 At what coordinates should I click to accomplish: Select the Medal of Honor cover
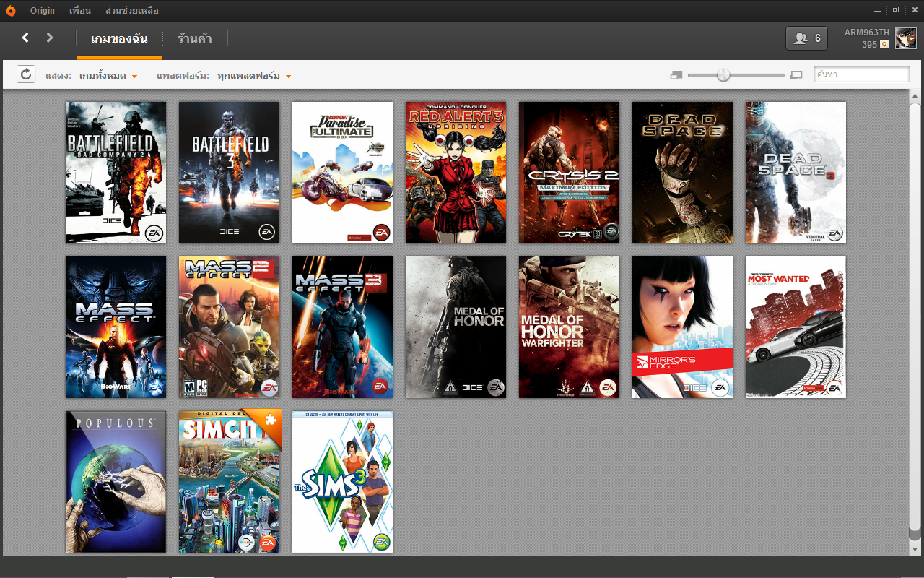[456, 327]
